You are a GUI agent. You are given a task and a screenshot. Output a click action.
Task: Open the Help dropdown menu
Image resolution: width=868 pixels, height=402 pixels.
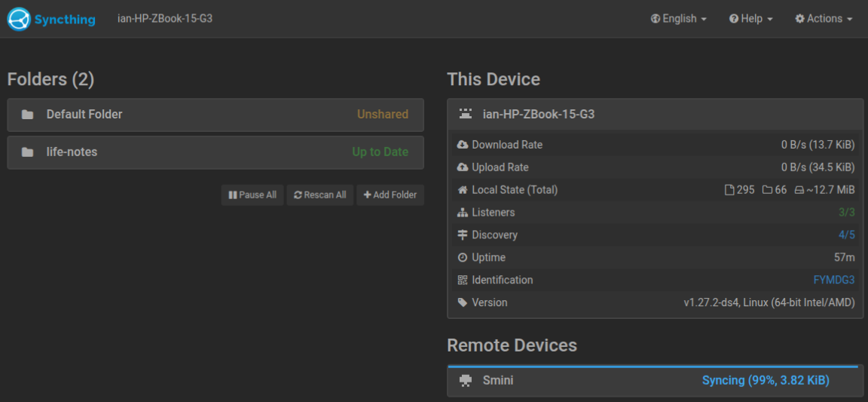click(x=751, y=19)
